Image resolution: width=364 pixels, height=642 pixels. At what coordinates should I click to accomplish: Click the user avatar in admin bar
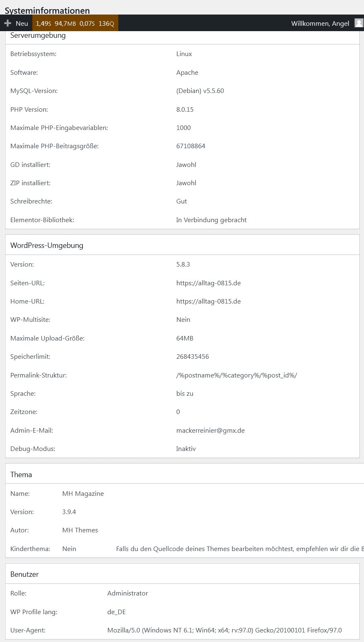[359, 23]
